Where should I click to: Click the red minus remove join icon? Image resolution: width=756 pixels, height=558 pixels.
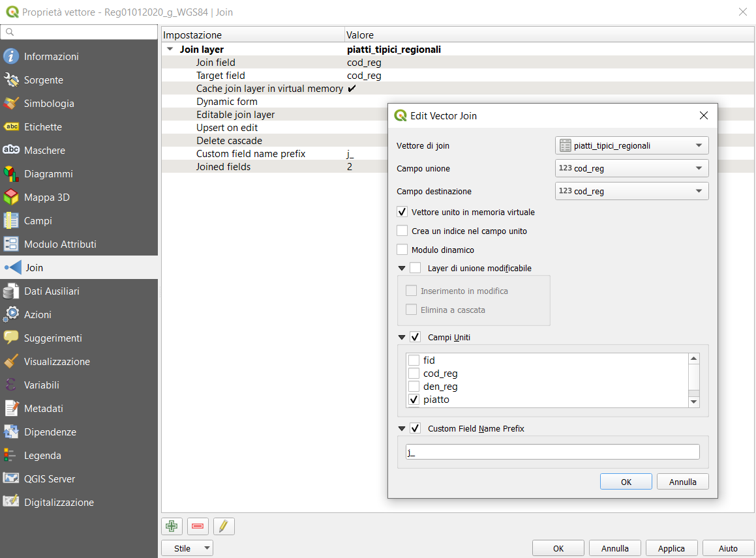(x=198, y=526)
